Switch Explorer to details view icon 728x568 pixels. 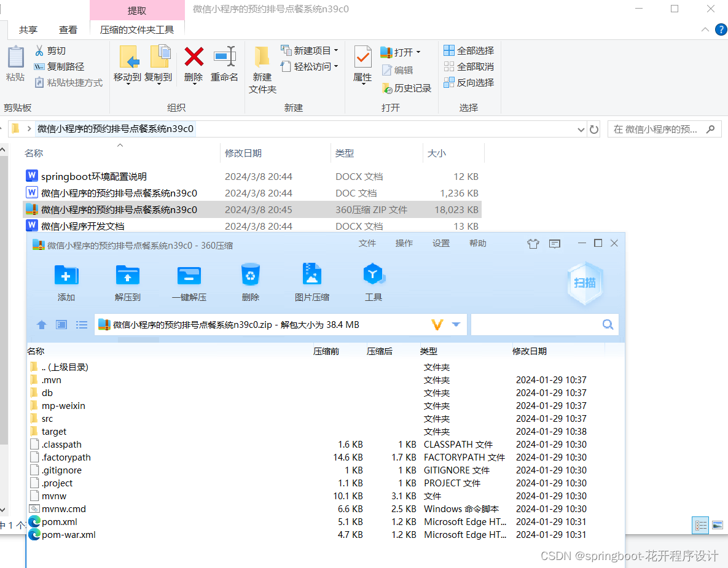700,525
